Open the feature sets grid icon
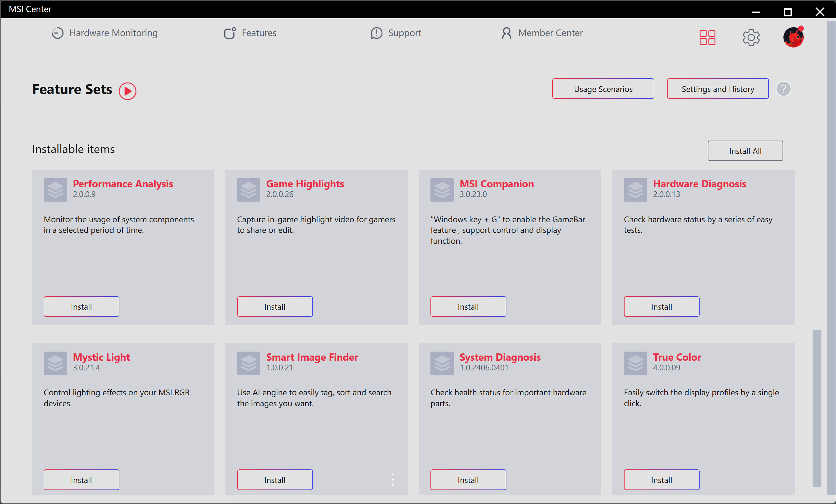Screen dimensions: 836x504 (708, 37)
